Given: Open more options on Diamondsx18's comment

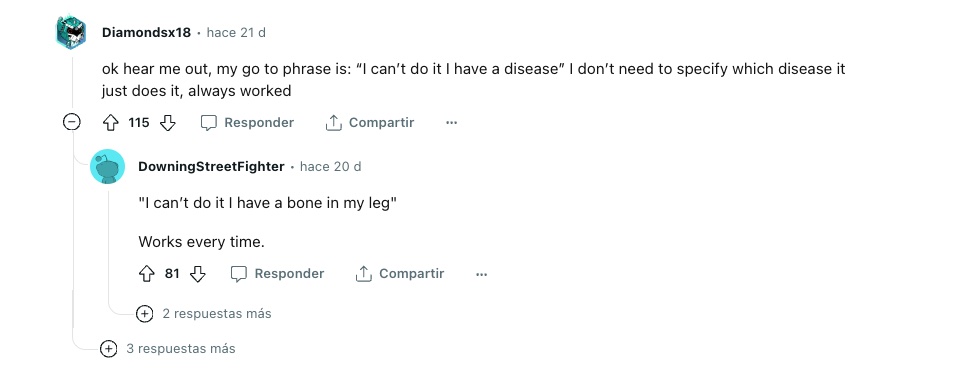Looking at the screenshot, I should click(451, 123).
